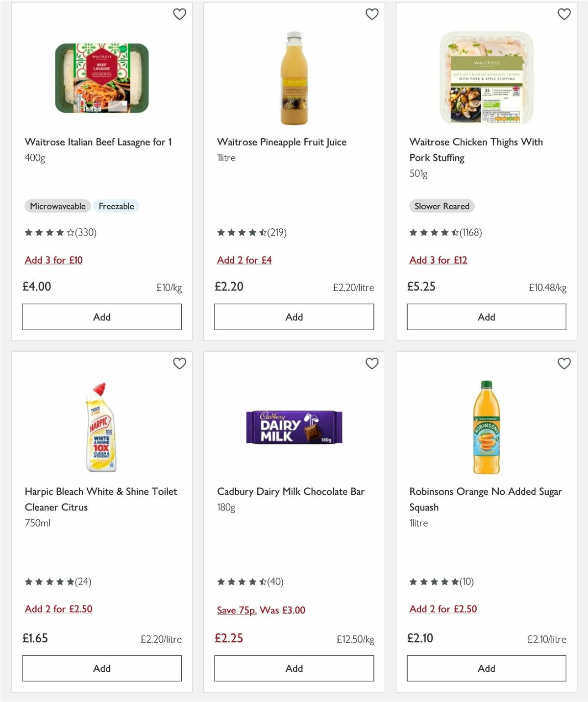
Task: Favourite the Robinsons Orange Squash
Action: tap(564, 363)
